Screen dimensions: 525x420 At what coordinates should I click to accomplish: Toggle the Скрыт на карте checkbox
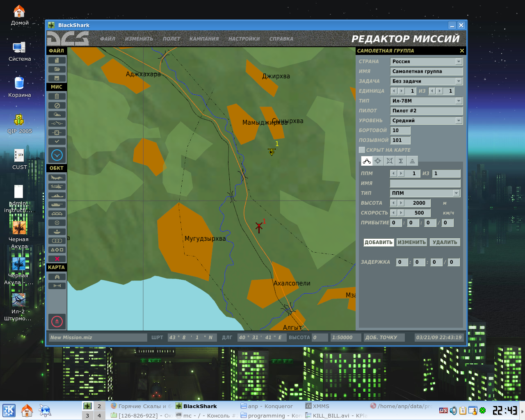tap(362, 150)
